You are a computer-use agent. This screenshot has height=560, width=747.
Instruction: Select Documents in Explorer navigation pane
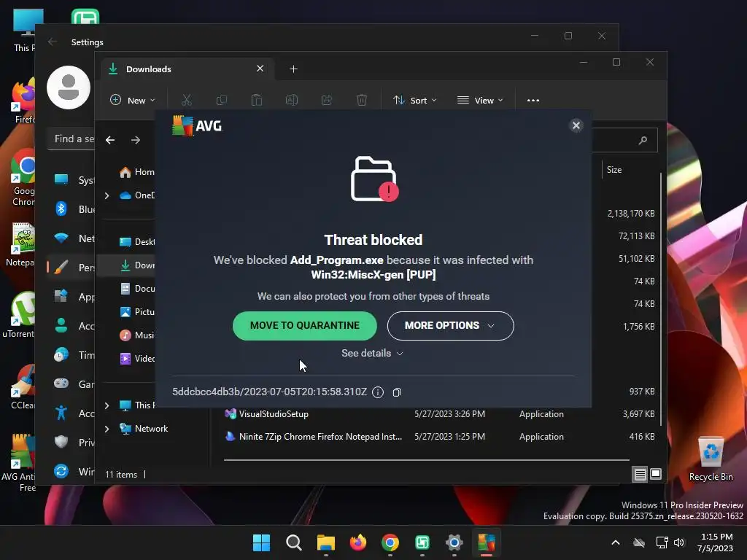pyautogui.click(x=136, y=289)
